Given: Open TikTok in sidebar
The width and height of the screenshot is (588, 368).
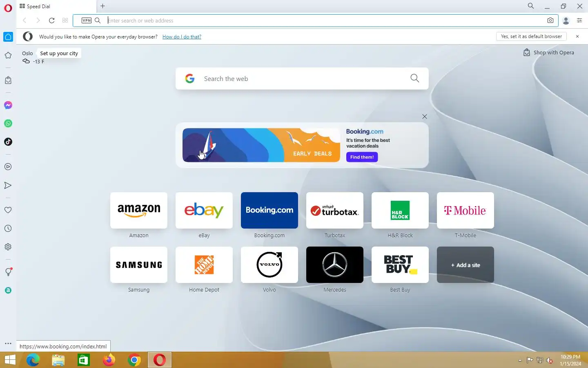Looking at the screenshot, I should pos(8,142).
